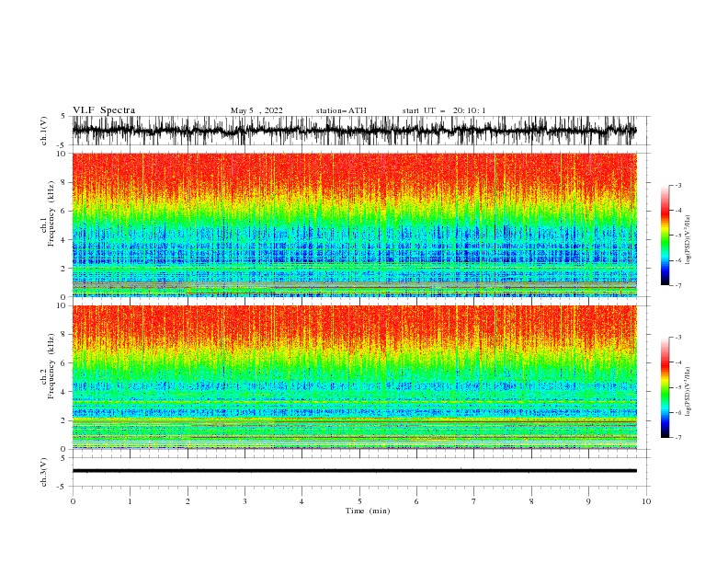Click the 'Time (min)' axis label
728x563 pixels.
(x=368, y=511)
